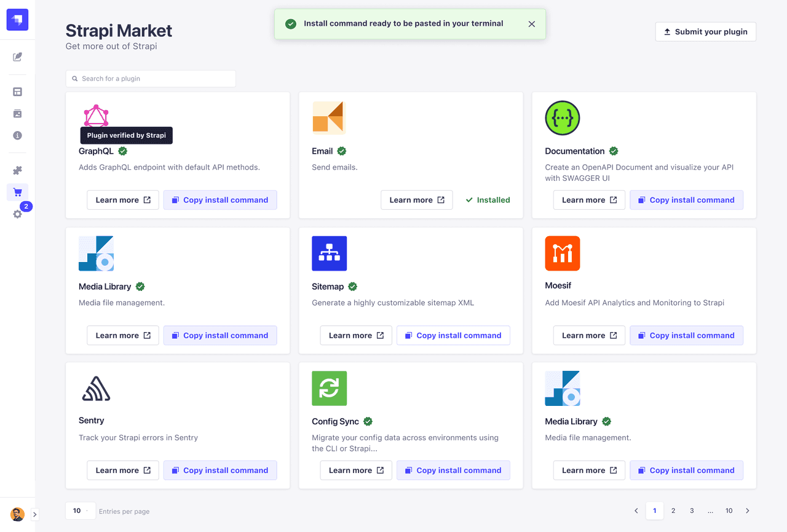This screenshot has height=532, width=787.
Task: Click the GraphQL verified badge icon
Action: click(123, 151)
